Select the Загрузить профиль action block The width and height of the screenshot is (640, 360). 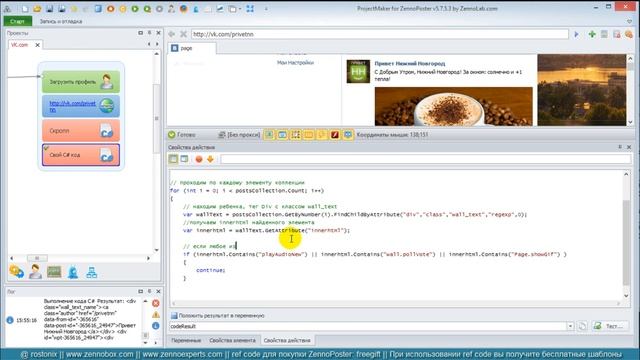81,82
